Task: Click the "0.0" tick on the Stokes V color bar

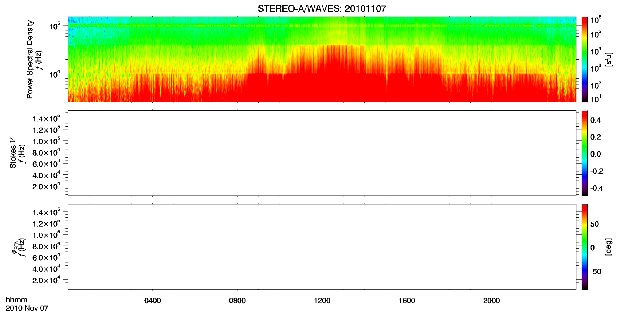Action: [595, 154]
